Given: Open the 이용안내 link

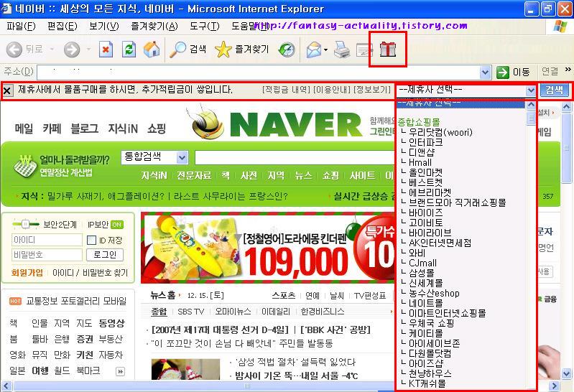Looking at the screenshot, I should (332, 90).
